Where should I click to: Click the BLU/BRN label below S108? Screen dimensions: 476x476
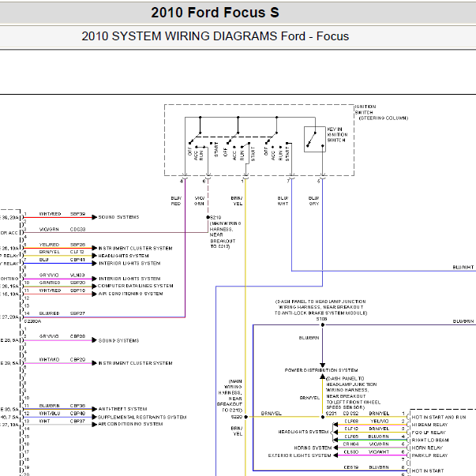309,338
